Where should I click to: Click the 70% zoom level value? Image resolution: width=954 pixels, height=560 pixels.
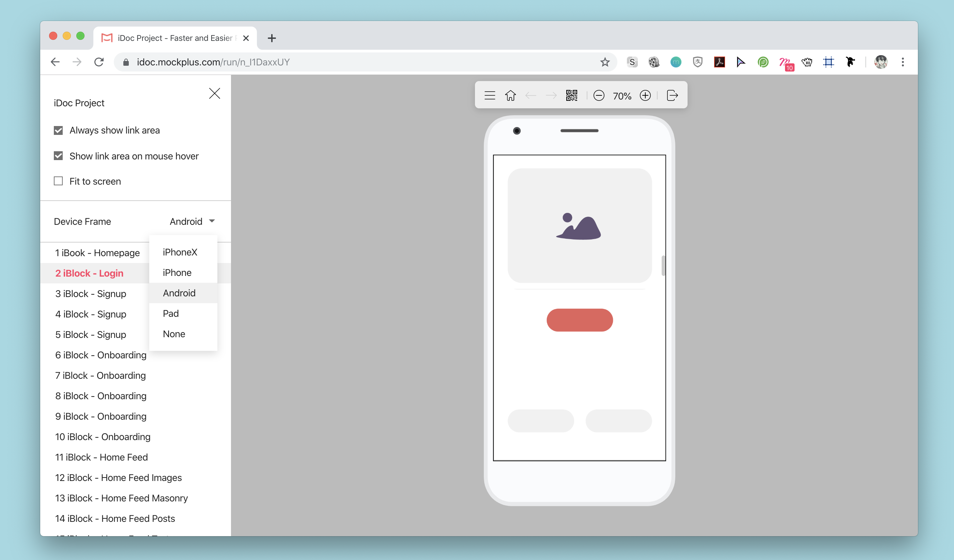pyautogui.click(x=622, y=96)
